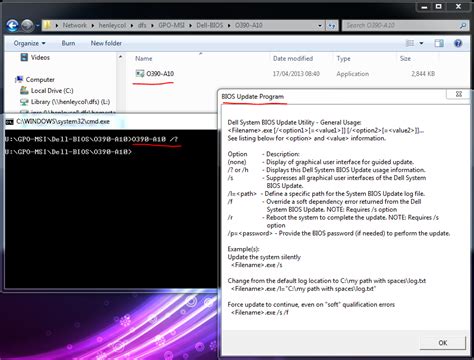Screen dimensions: 474x360
Task: Click the Search O390-A10 field
Action: [400, 25]
